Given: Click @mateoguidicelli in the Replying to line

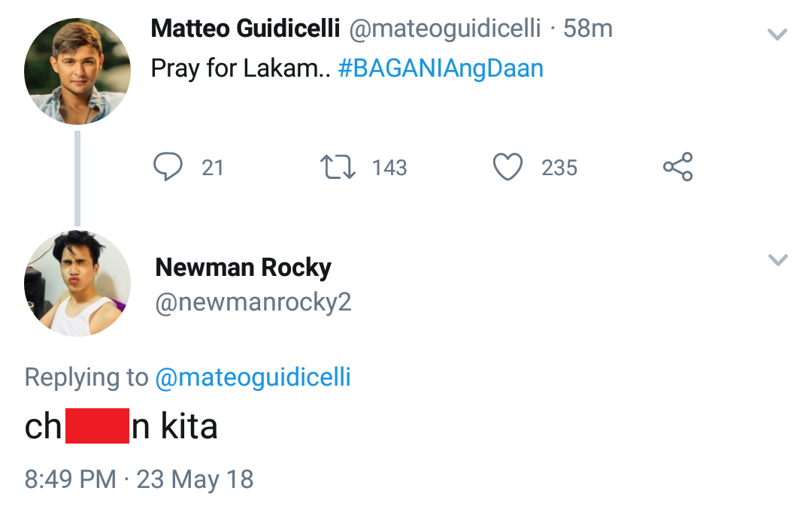Looking at the screenshot, I should point(253,377).
